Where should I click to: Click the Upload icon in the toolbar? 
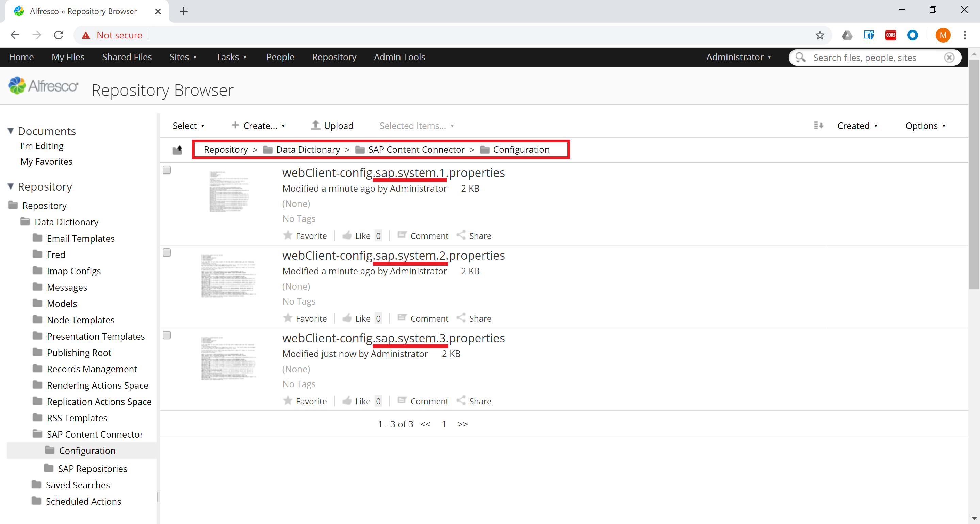point(315,125)
